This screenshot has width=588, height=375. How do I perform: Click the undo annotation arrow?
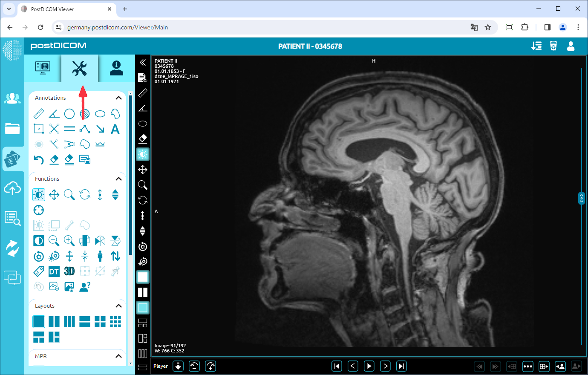(x=39, y=159)
